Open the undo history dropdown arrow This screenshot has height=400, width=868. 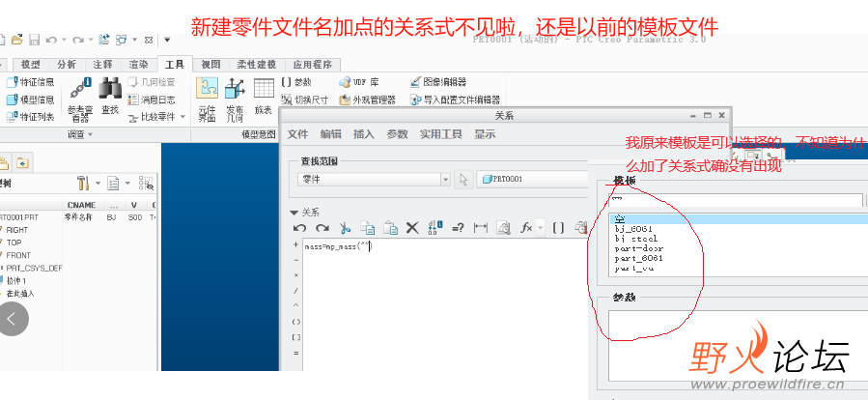[x=64, y=40]
